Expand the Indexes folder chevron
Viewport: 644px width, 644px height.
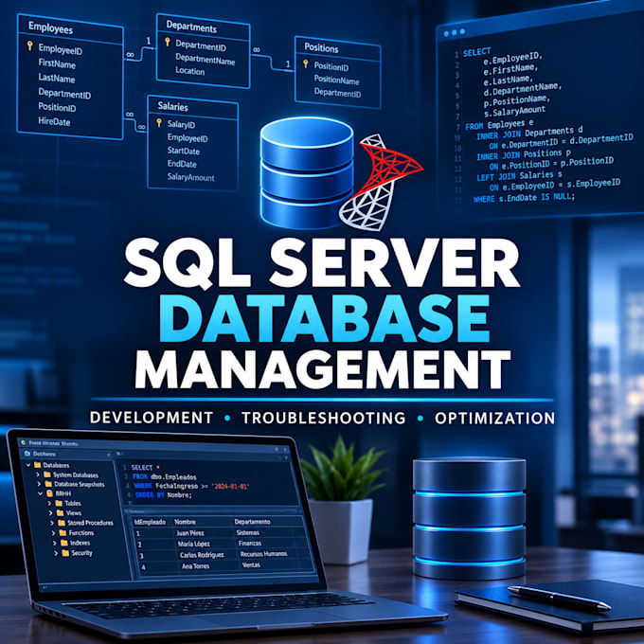(x=55, y=543)
